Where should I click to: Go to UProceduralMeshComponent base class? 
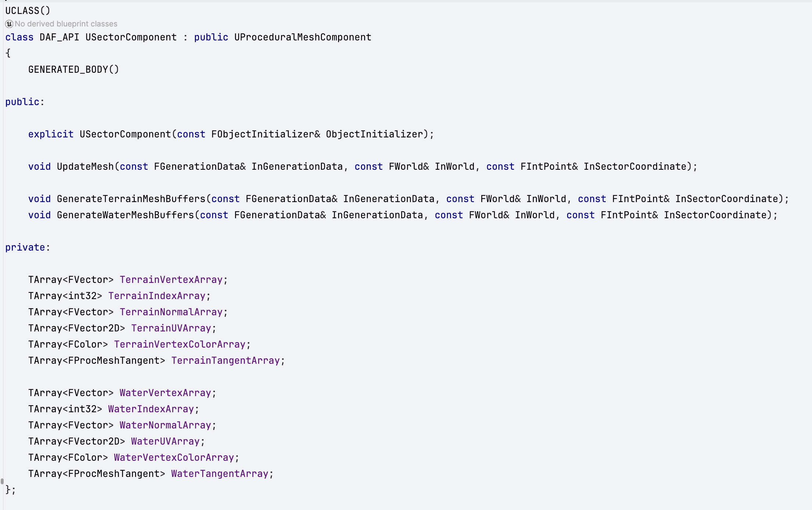(303, 37)
